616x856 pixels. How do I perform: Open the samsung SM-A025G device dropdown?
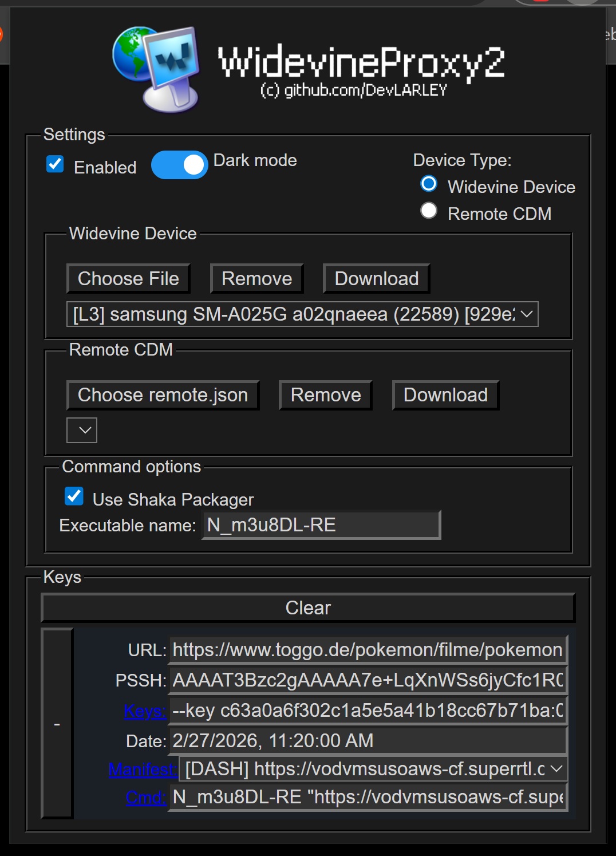pyautogui.click(x=302, y=314)
